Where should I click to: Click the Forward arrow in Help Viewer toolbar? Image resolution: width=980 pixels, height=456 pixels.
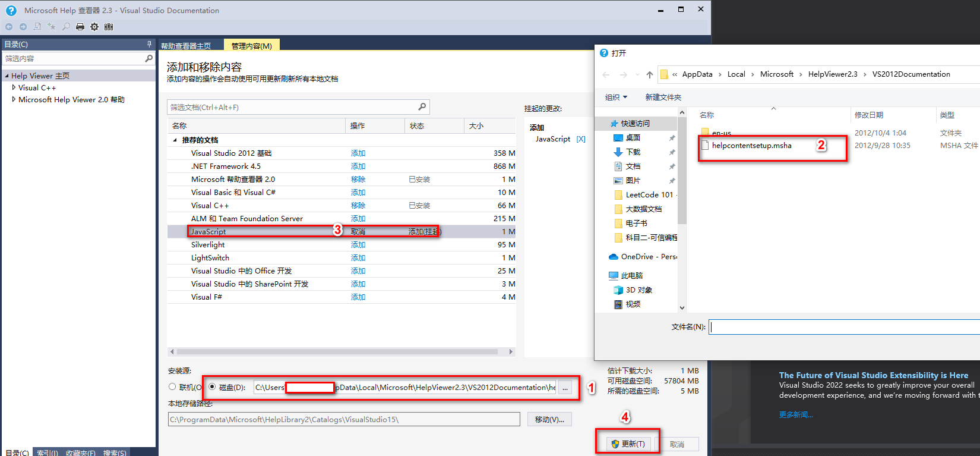tap(23, 27)
